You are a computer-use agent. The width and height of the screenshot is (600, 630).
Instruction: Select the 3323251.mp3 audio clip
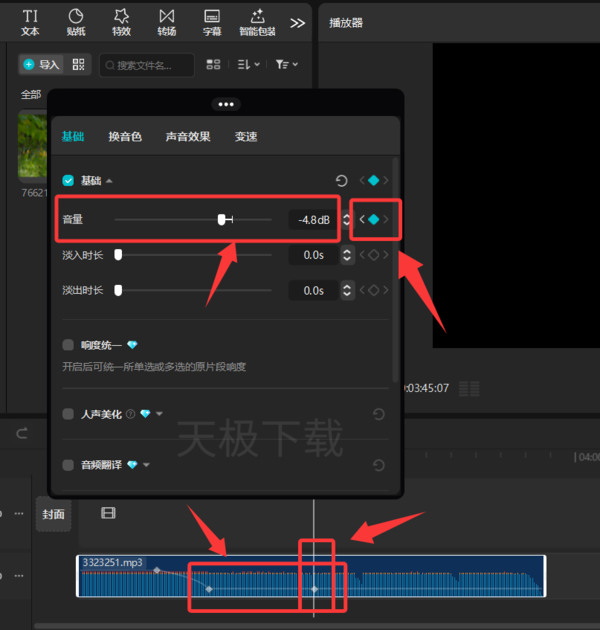(x=311, y=576)
